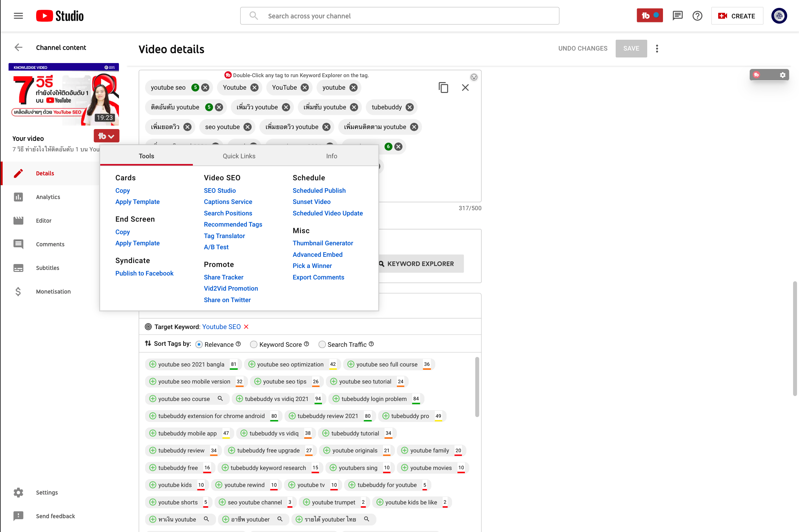Remove the 'YouTube' capitalized tag

point(305,88)
